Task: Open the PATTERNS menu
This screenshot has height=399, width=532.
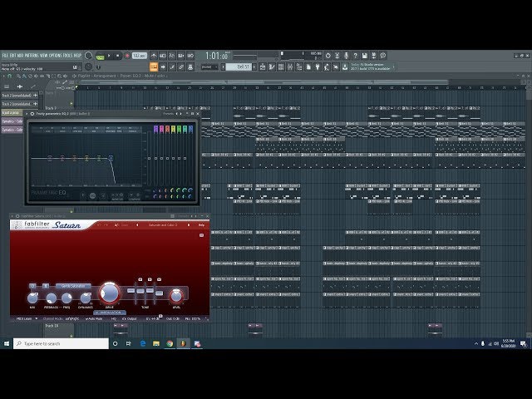Action: (32, 56)
